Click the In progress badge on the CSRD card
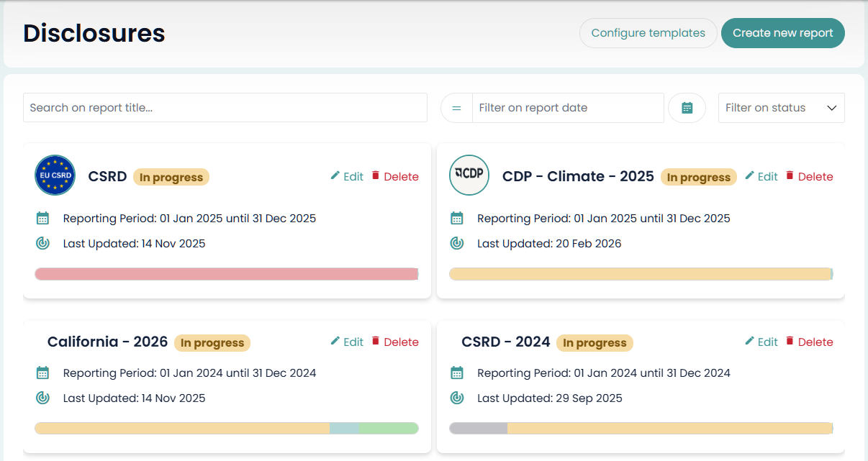 [171, 176]
